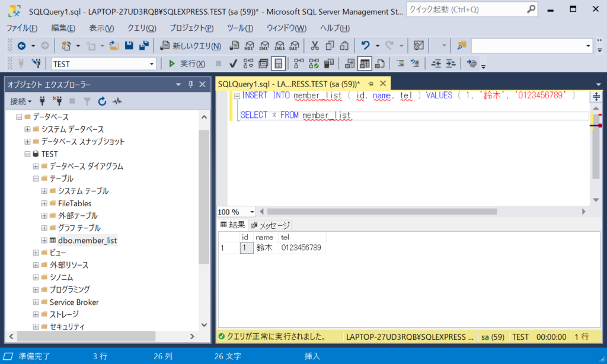The width and height of the screenshot is (607, 364).
Task: Parse the query with the checkmark icon
Action: tap(233, 63)
